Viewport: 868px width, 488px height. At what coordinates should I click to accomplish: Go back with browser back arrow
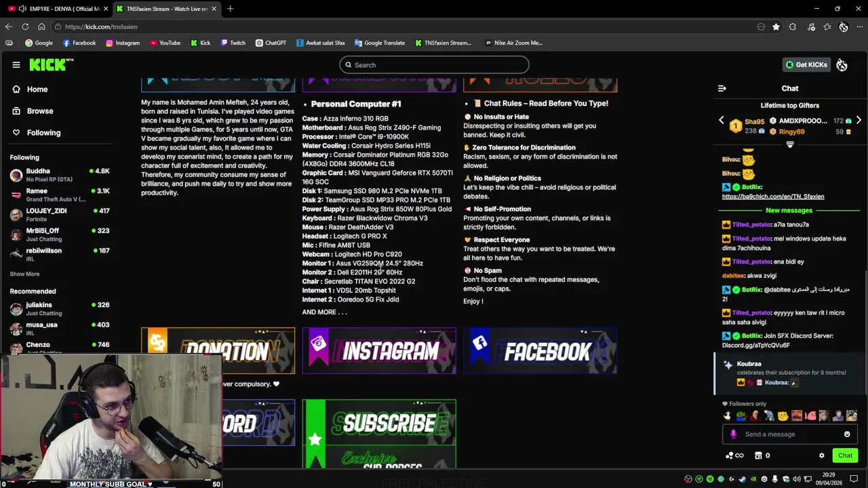pyautogui.click(x=9, y=27)
